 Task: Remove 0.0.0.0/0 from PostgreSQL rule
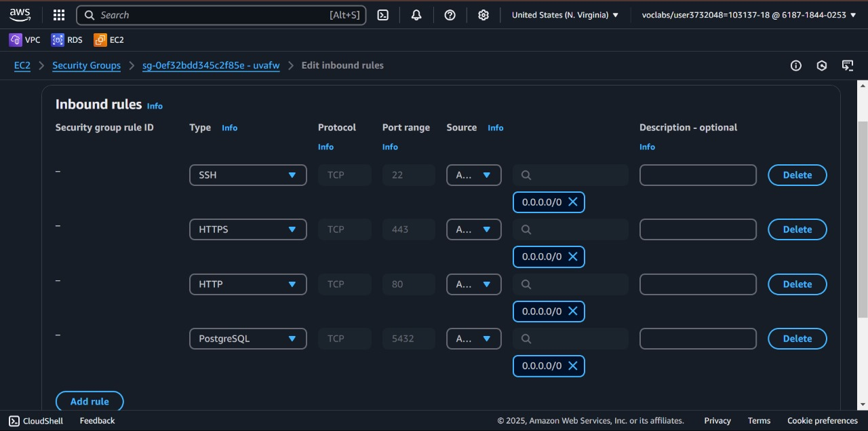click(573, 366)
